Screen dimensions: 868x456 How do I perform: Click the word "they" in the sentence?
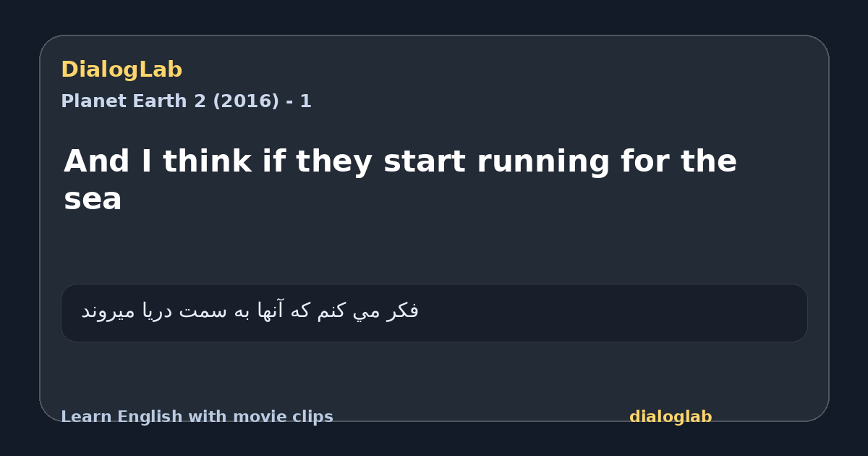(x=335, y=161)
